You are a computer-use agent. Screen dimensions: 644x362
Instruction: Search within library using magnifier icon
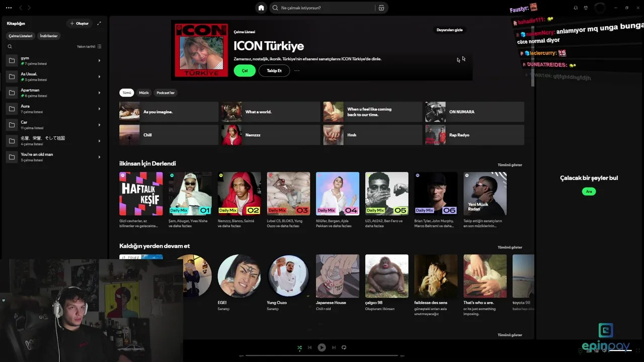tap(10, 46)
